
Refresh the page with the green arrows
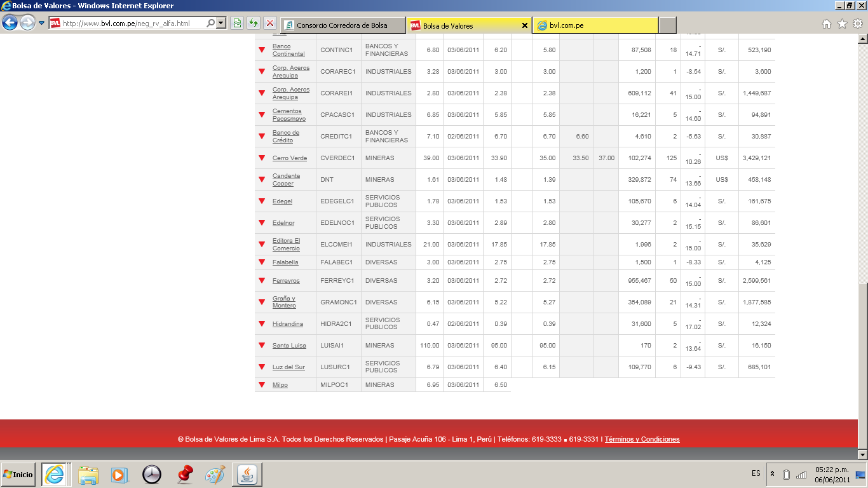tap(254, 24)
